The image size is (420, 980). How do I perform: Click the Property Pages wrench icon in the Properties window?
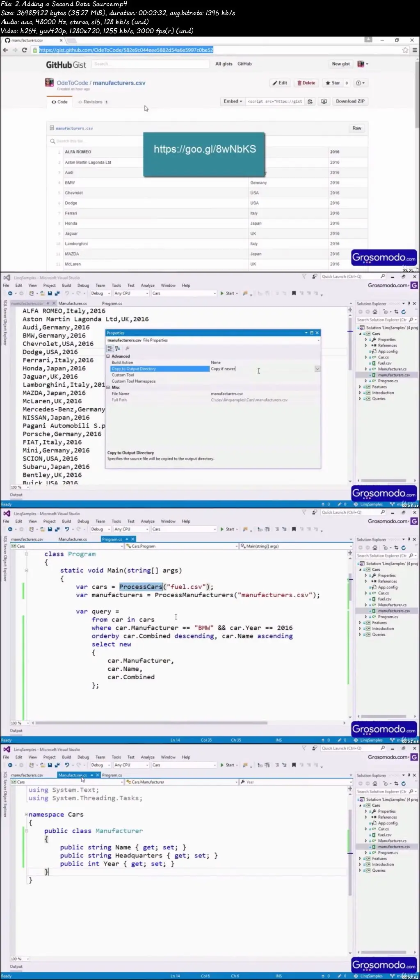tap(127, 348)
